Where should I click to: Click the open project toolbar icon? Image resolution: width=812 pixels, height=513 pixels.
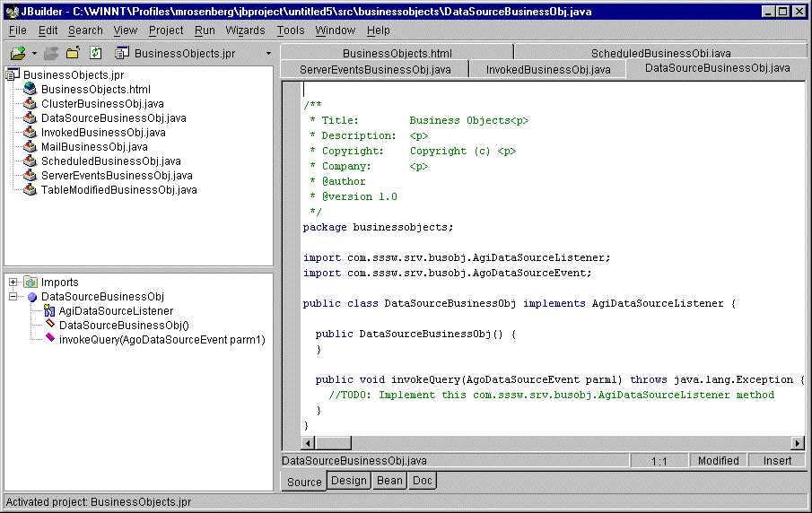(18, 53)
